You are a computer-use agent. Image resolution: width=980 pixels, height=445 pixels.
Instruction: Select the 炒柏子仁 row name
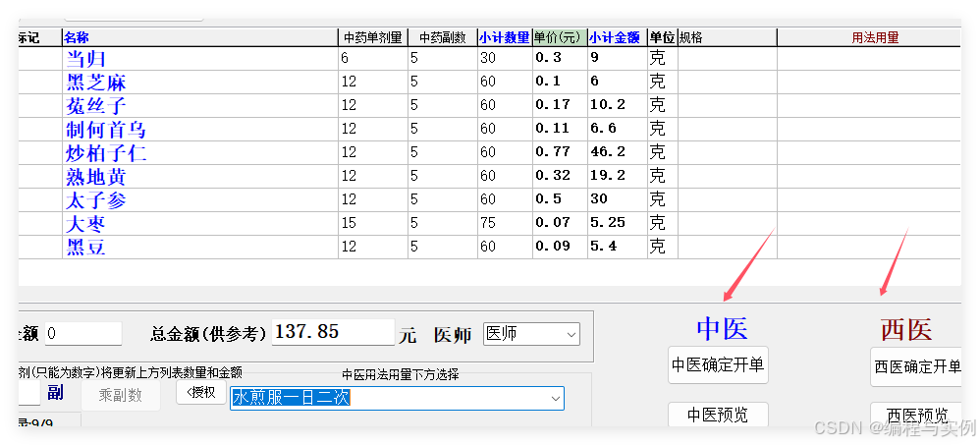[x=106, y=153]
